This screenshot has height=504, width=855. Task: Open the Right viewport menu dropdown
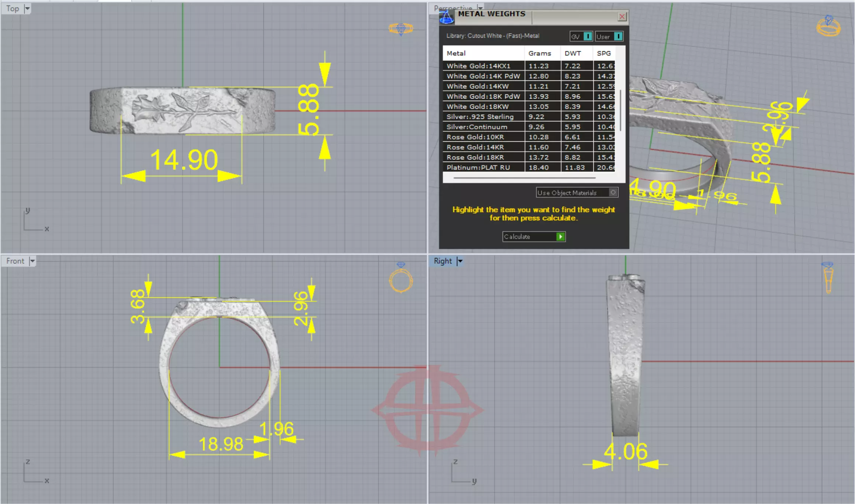[x=460, y=261]
